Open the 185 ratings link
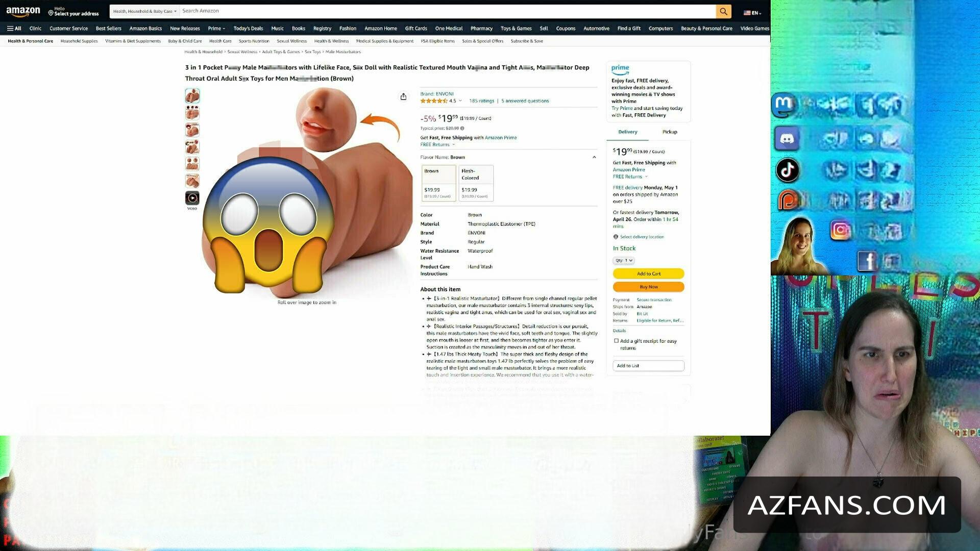 pos(481,101)
